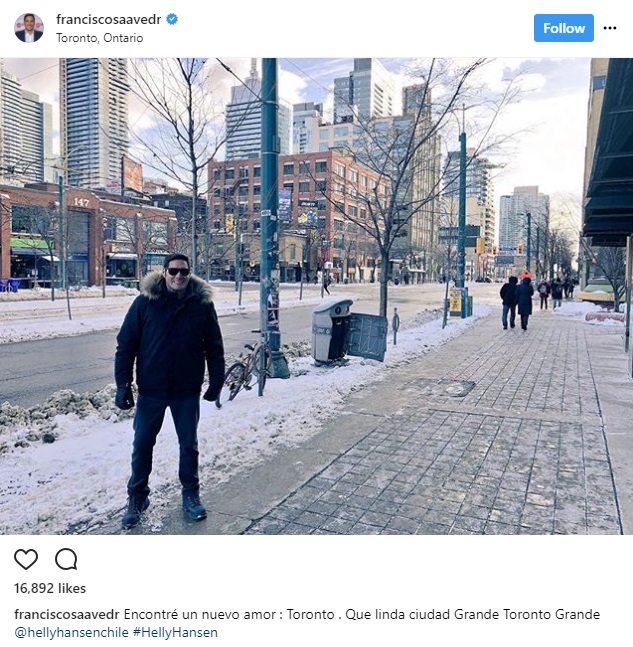Click the red brick building in the photo center
The image size is (633, 647).
(297, 215)
